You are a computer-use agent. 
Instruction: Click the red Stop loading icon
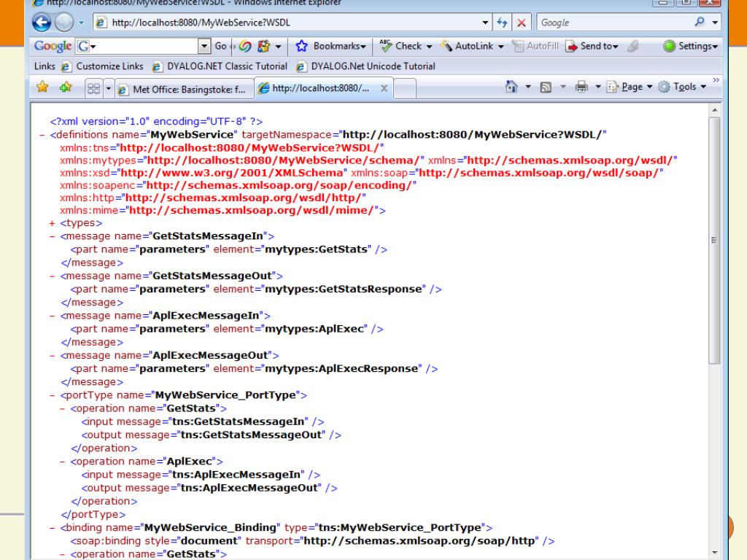coord(522,23)
